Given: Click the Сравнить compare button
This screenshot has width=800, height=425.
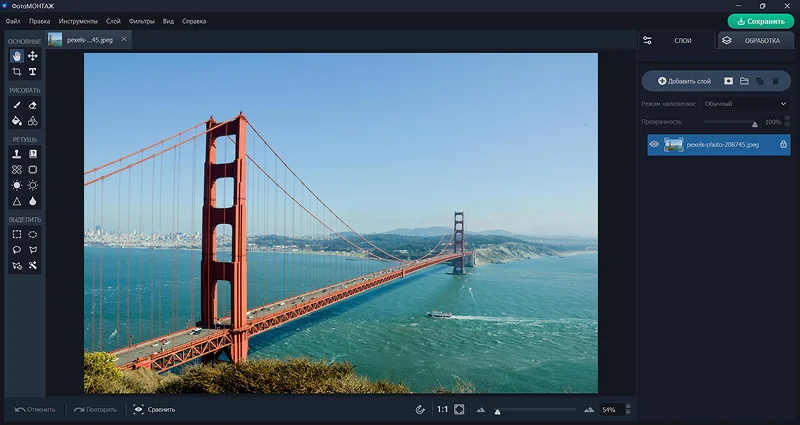Looking at the screenshot, I should 154,409.
